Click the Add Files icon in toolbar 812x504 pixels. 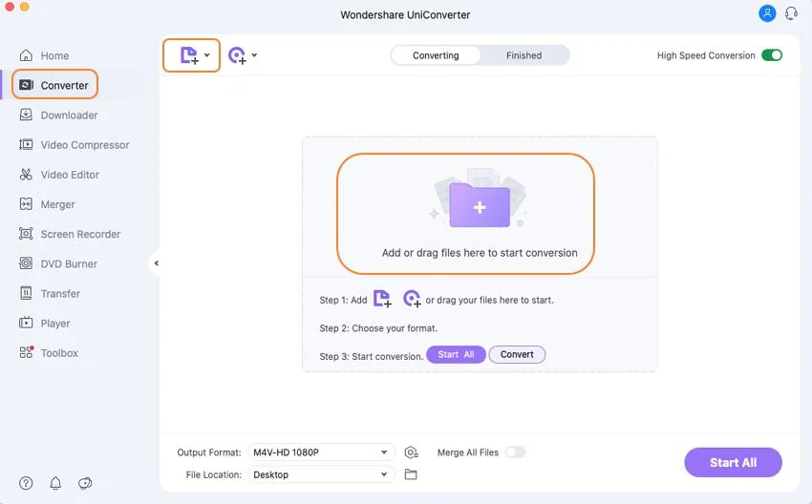click(x=188, y=55)
